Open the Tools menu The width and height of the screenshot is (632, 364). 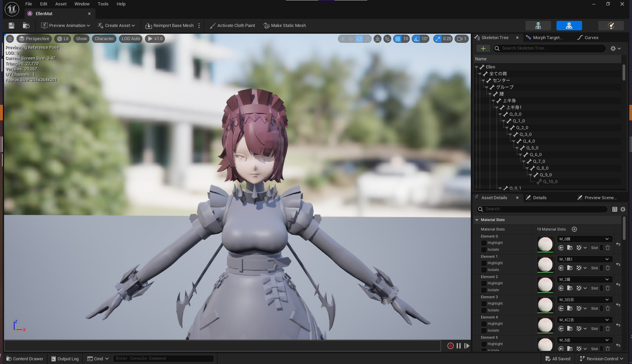pos(103,4)
